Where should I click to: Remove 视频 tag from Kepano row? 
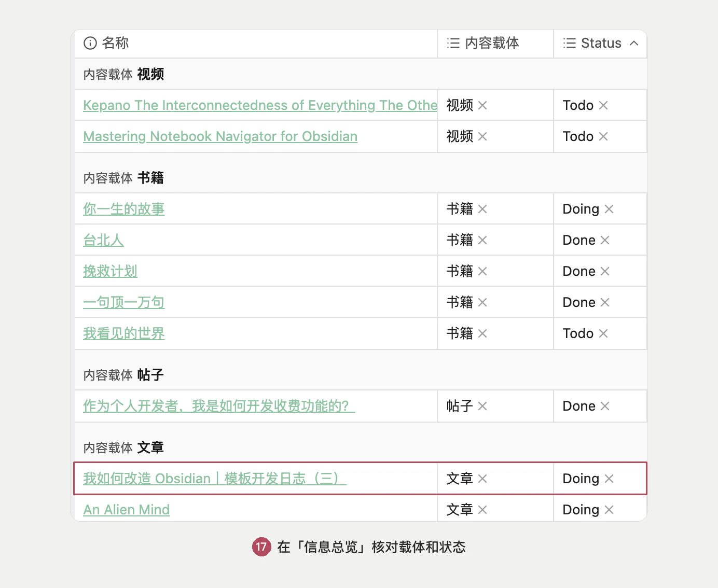coord(482,105)
